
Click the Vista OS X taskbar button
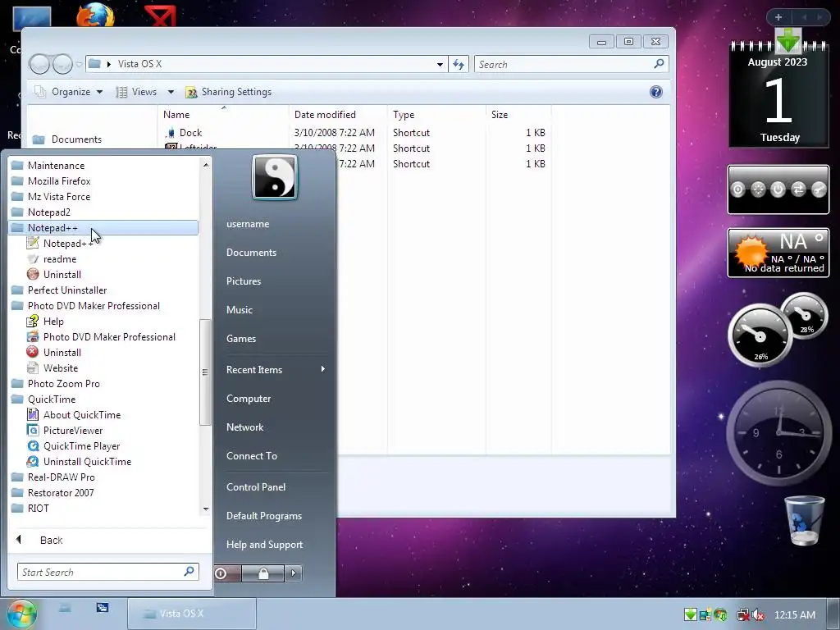(192, 614)
